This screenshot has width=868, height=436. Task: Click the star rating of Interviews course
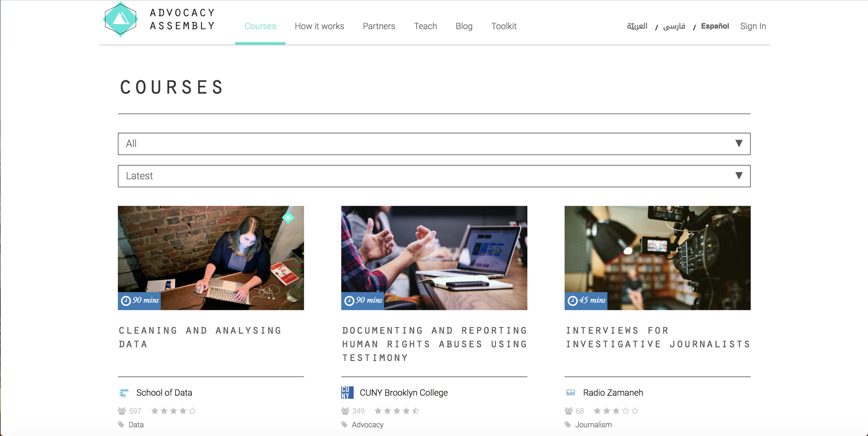click(x=616, y=411)
